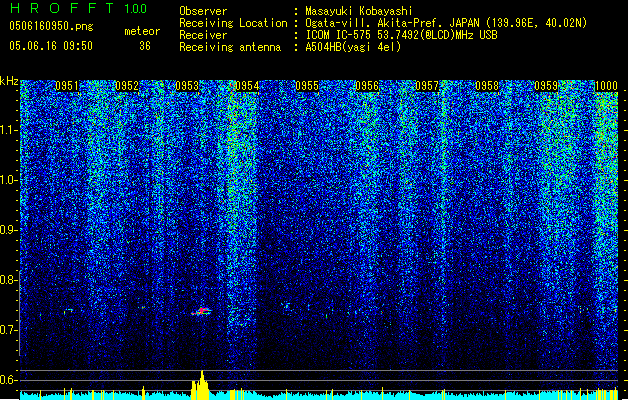Click the HROFFT 1.0.0 title text
Viewport: 629px width, 400px height.
pyautogui.click(x=79, y=8)
